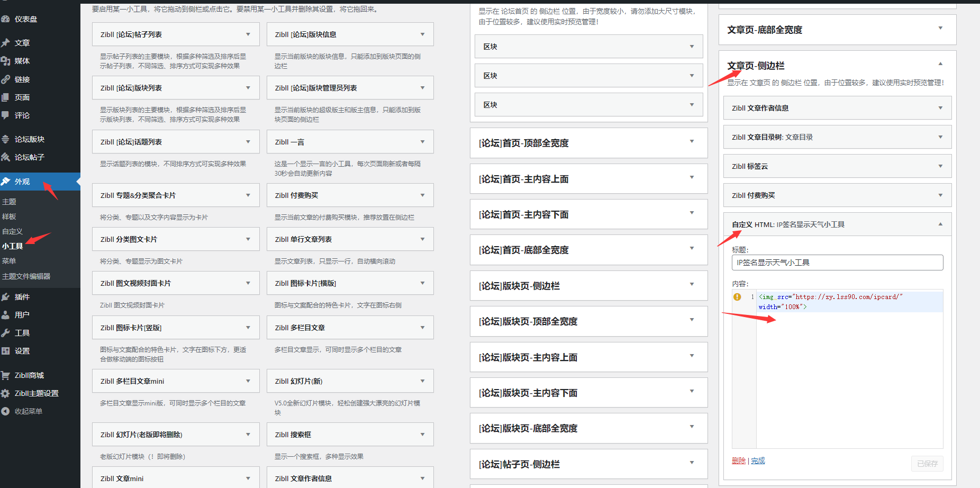The image size is (980, 488).
Task: Click the Dashboard (仪表盘) sidebar icon
Action: point(6,19)
